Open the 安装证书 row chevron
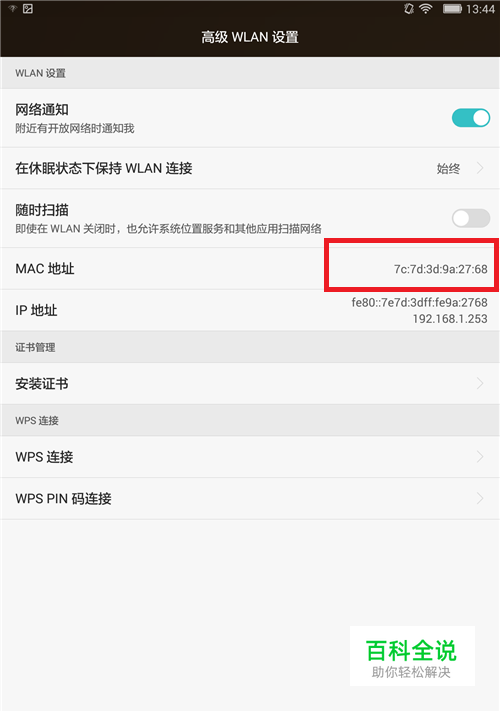500x711 pixels. (480, 384)
